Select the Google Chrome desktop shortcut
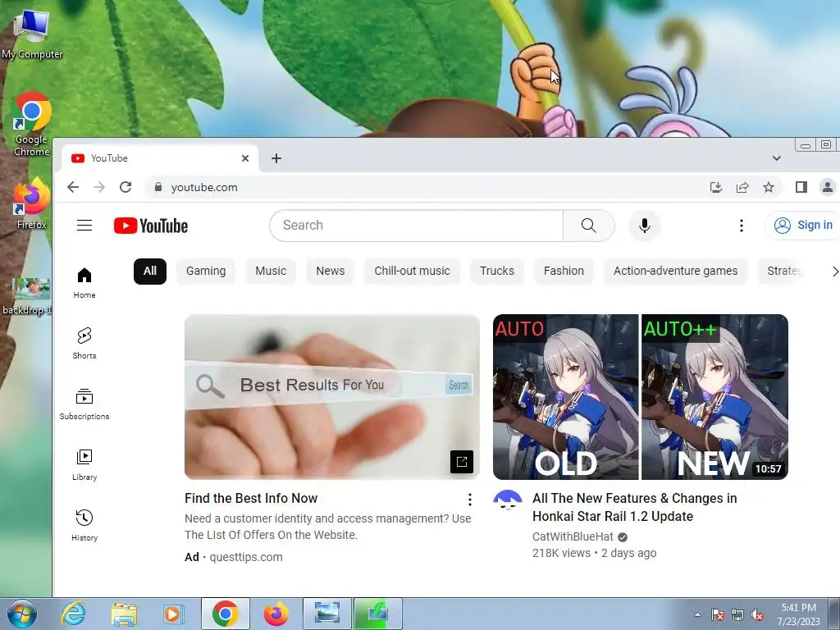 (32, 125)
